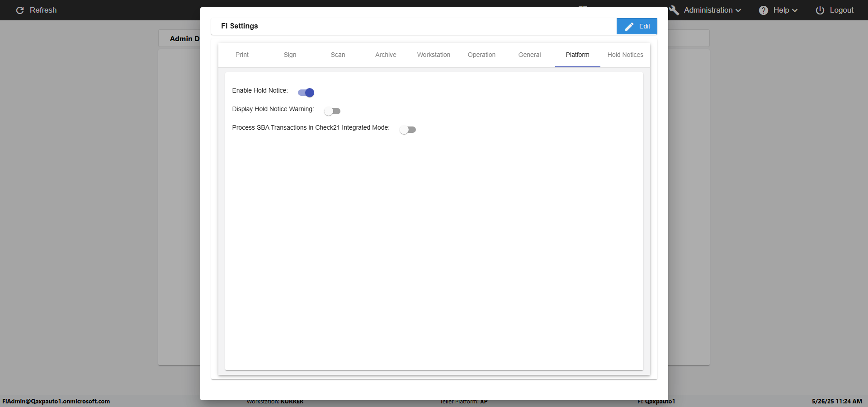Click the pencil icon on Edit button
Screen dimensions: 868x407
pos(629,27)
